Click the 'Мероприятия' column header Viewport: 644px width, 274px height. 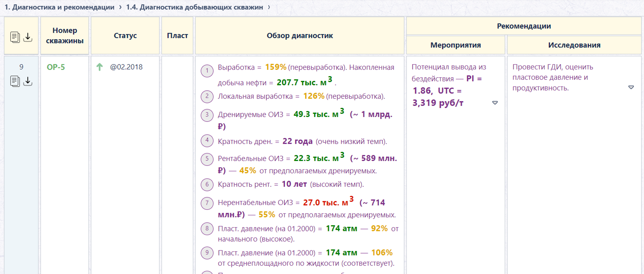coord(456,45)
